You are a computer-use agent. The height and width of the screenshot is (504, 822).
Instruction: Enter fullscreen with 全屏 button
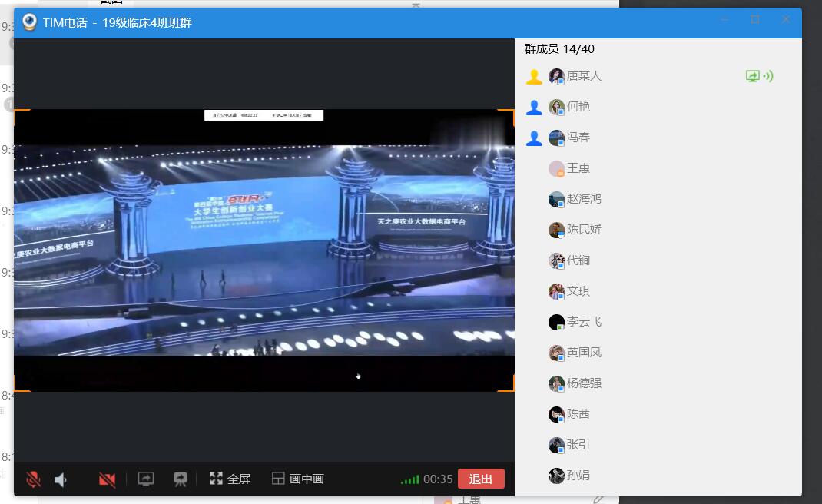click(230, 479)
